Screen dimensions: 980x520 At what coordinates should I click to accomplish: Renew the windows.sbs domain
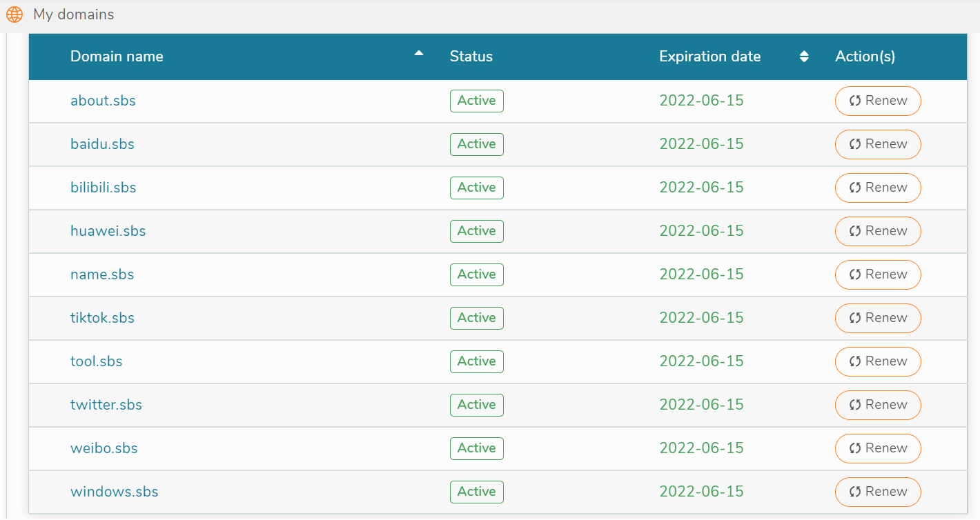878,492
